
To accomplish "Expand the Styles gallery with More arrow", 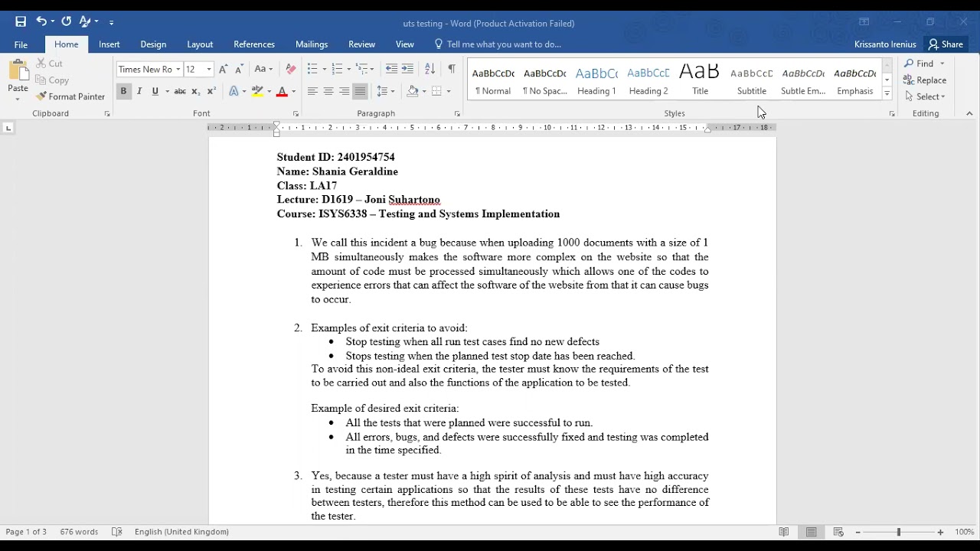I will click(x=887, y=93).
